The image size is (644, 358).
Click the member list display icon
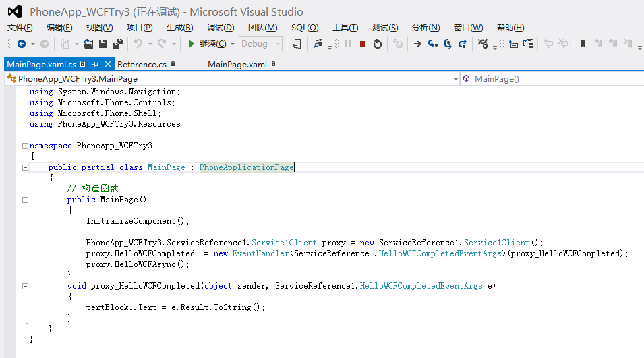pyautogui.click(x=528, y=44)
